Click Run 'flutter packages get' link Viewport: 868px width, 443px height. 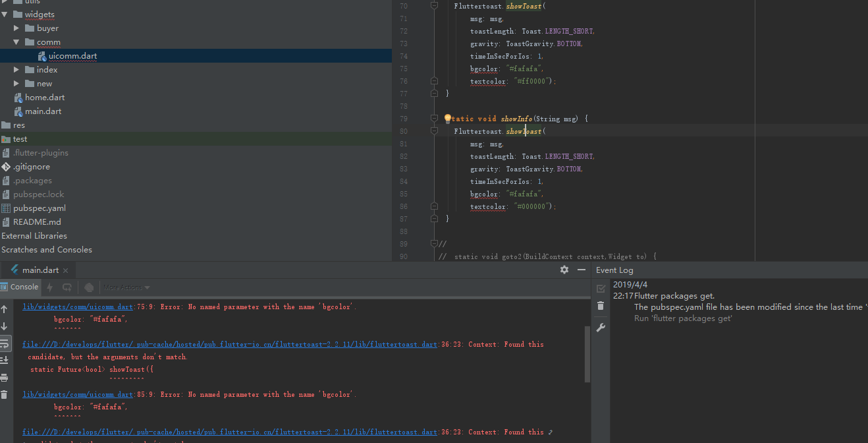pos(683,318)
